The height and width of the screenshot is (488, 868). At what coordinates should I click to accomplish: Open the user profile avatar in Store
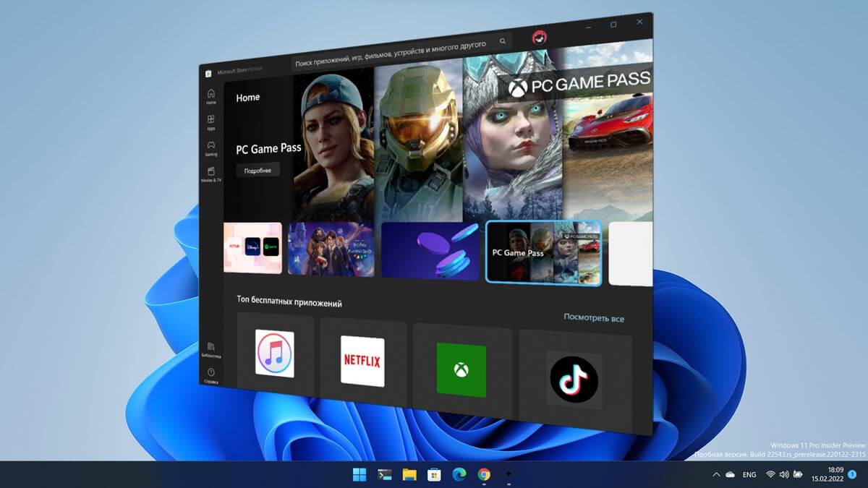539,38
